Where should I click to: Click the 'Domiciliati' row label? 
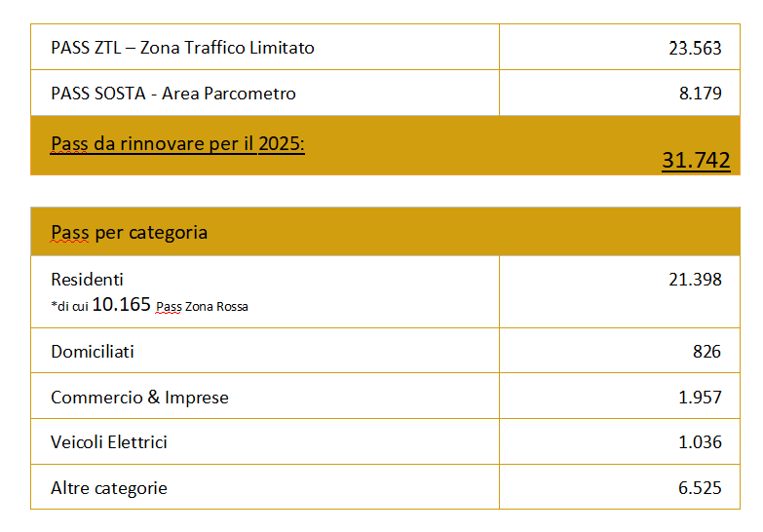tap(93, 351)
